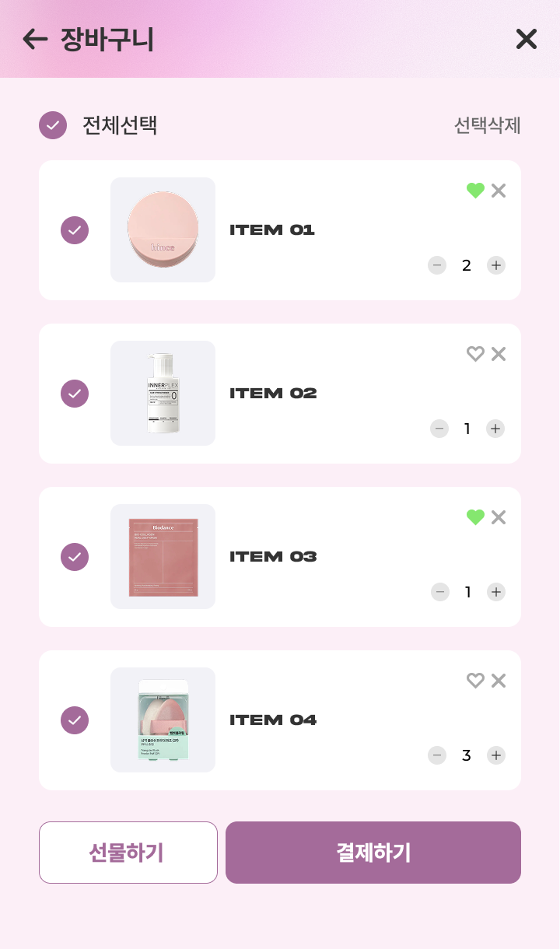Toggle green heart on ITEM 03

tap(475, 517)
